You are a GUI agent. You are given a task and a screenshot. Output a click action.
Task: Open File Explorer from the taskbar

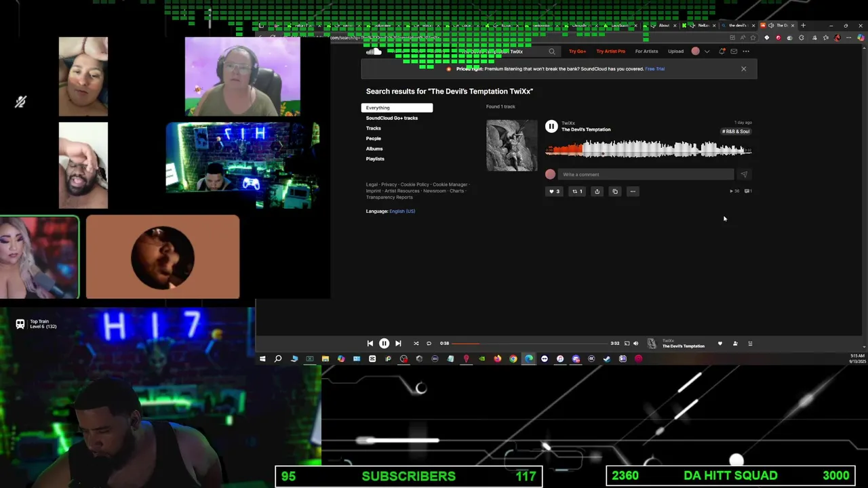[x=325, y=359]
